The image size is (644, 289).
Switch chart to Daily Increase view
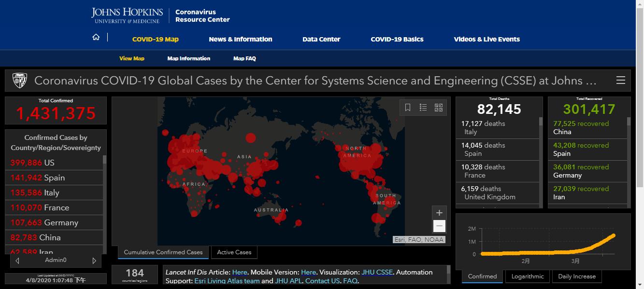[x=577, y=276]
